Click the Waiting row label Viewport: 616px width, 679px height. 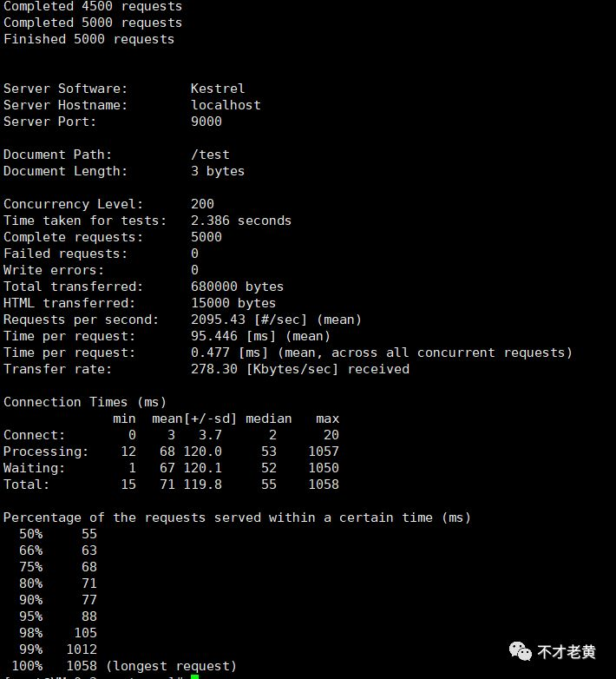click(34, 468)
